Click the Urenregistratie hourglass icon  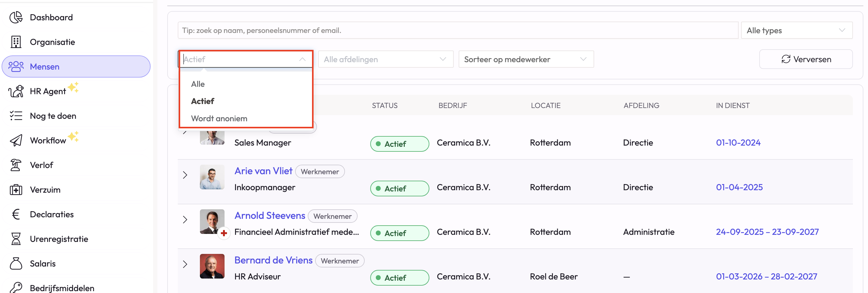click(16, 239)
